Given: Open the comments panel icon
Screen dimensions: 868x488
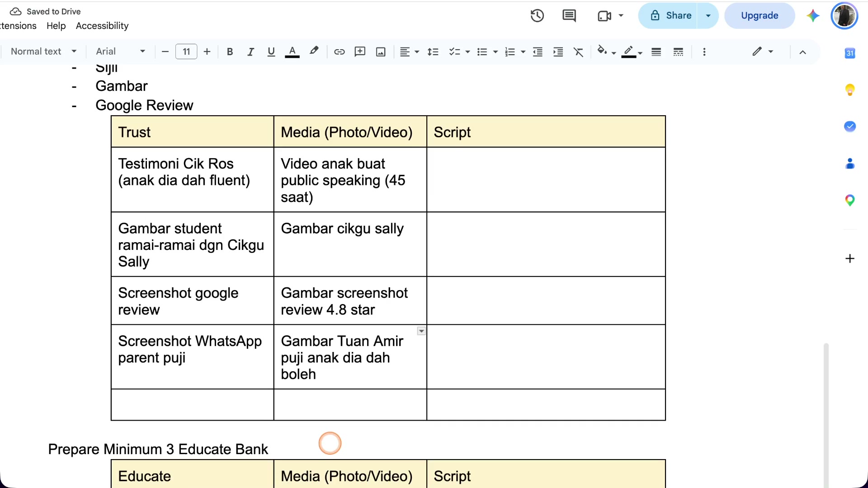Looking at the screenshot, I should (569, 16).
